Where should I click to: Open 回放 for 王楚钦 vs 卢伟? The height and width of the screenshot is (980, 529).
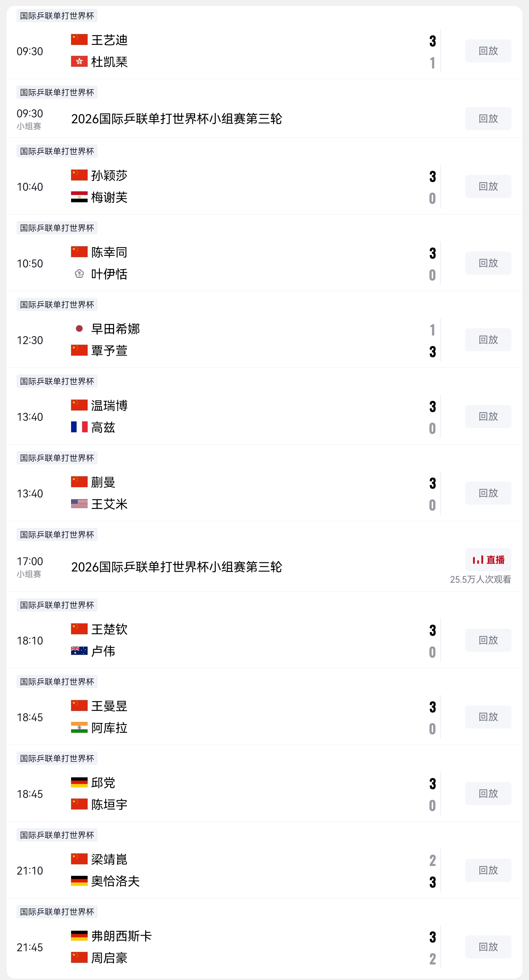(x=488, y=640)
